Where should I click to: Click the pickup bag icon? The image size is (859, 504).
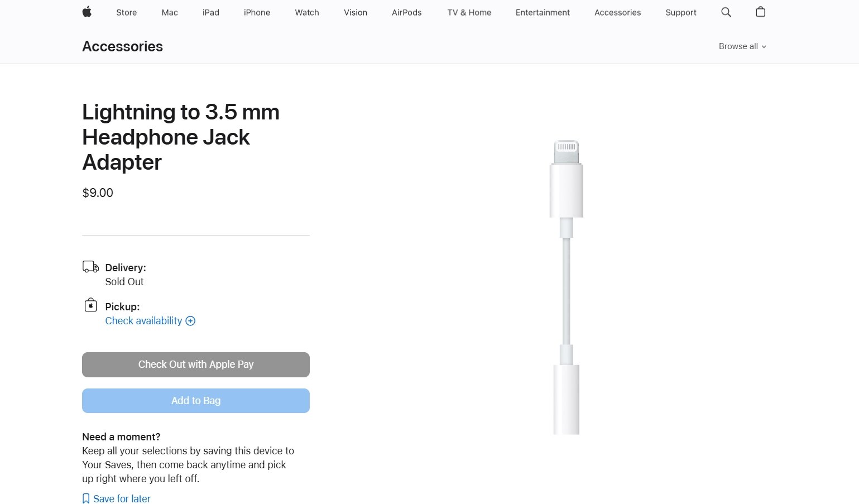pos(90,305)
